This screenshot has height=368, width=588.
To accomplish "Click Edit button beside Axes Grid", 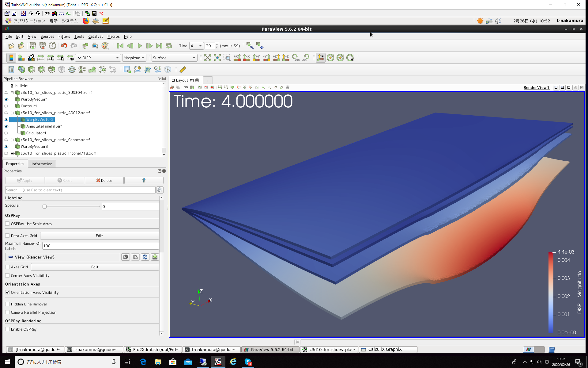I will pyautogui.click(x=95, y=267).
